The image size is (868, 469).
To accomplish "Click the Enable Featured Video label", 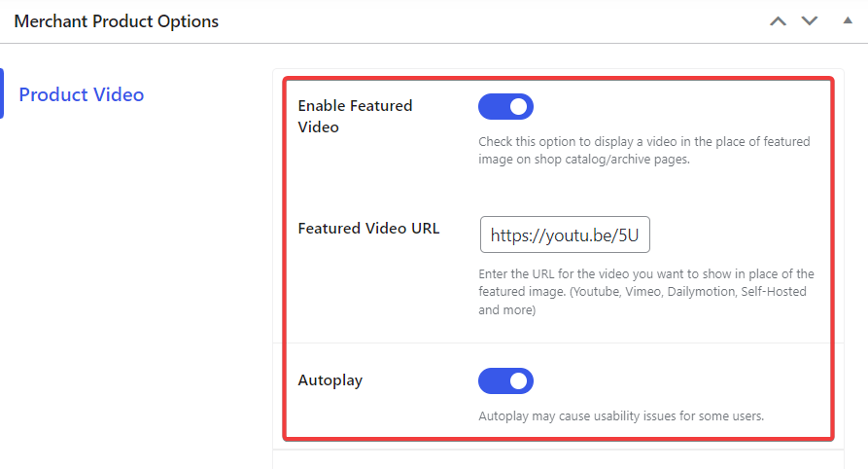I will (355, 117).
